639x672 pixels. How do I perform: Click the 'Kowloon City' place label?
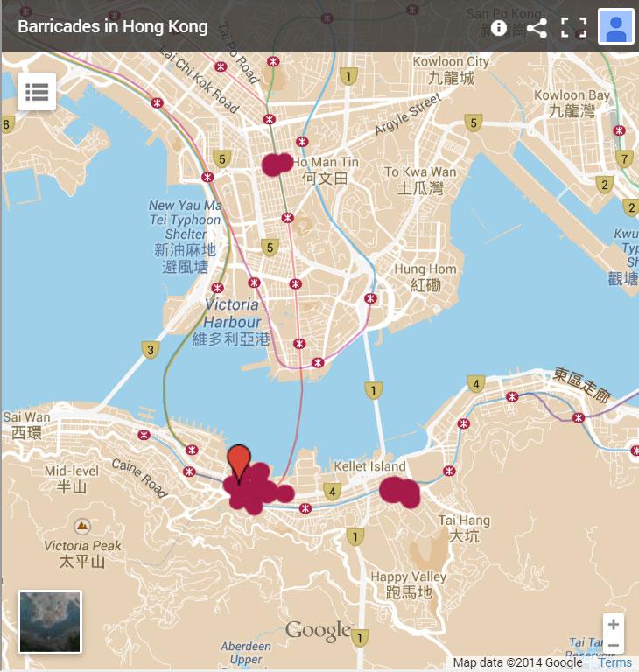point(451,62)
